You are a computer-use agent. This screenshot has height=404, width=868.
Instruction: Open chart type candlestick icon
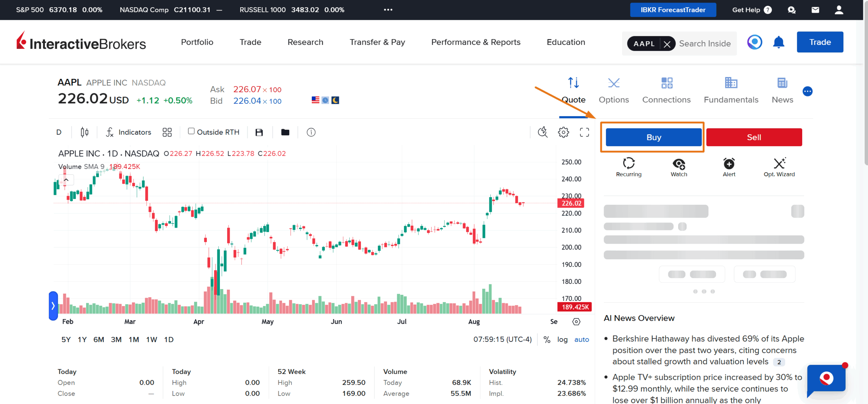84,132
